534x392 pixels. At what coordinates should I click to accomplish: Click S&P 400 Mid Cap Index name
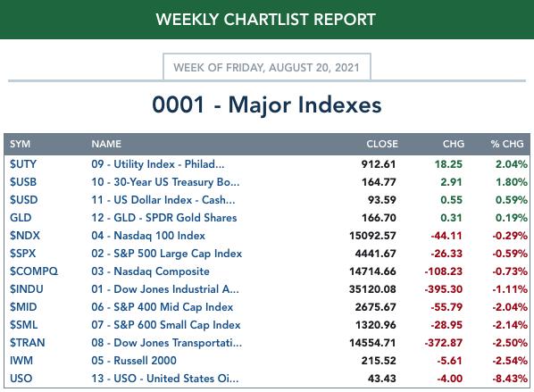pos(163,307)
